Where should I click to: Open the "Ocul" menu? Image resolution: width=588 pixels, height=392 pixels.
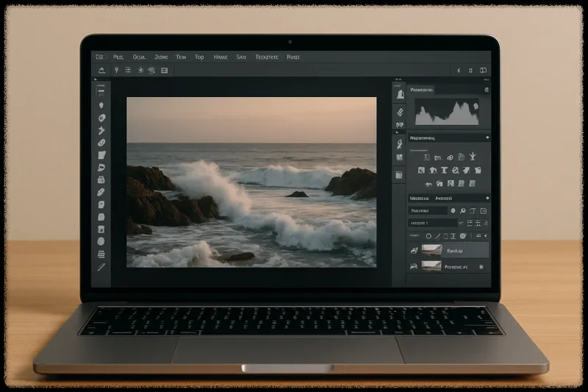(x=139, y=57)
